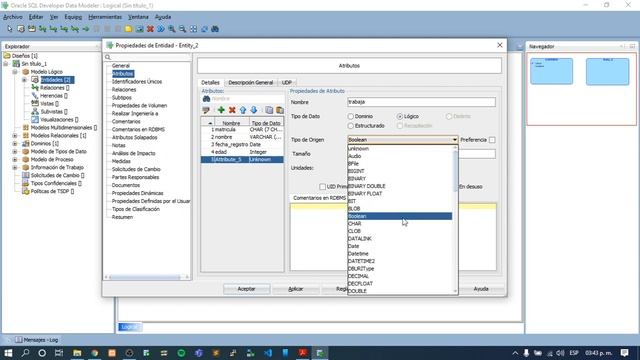640x360 pixels.
Task: Switch to the UDP tab
Action: (x=287, y=82)
